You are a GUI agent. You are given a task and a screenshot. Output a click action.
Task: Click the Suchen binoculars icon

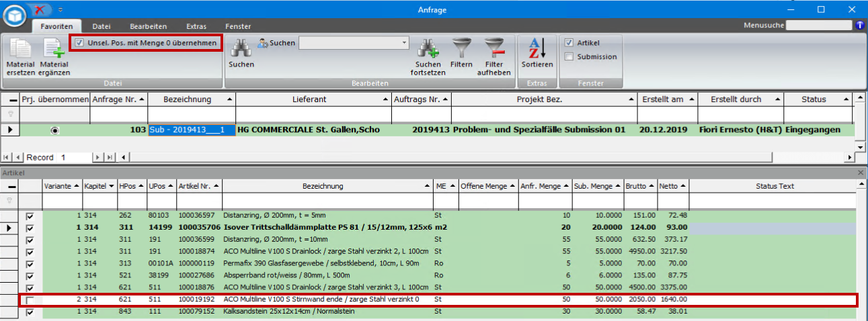click(x=241, y=48)
